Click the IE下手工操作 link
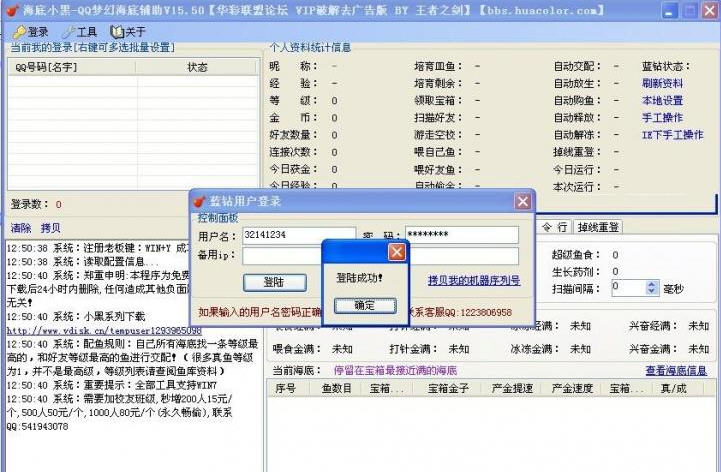Image resolution: width=721 pixels, height=472 pixels. click(x=672, y=135)
